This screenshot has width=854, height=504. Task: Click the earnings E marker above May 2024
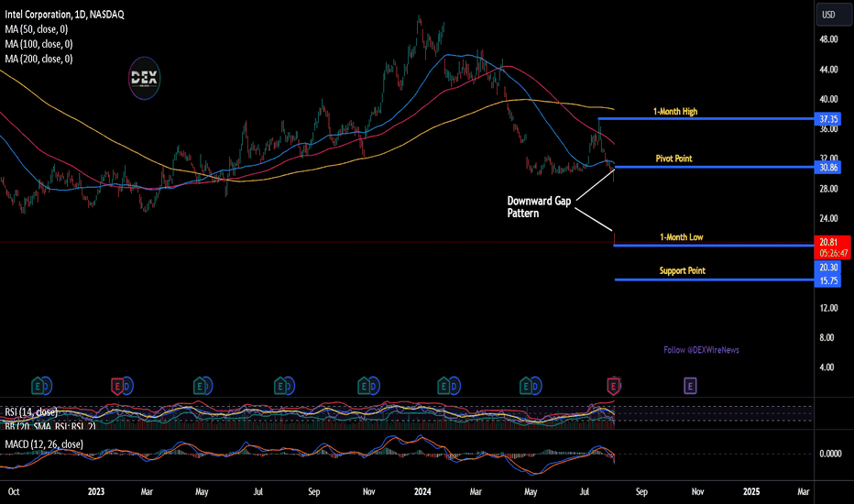pos(525,387)
